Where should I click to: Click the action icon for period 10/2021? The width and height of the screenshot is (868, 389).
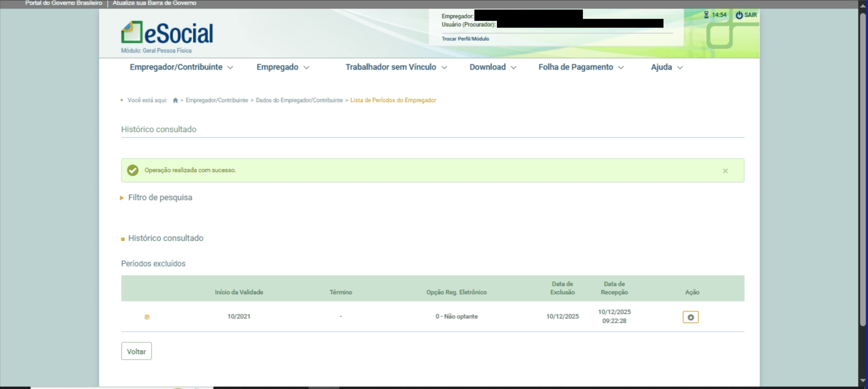tap(690, 317)
